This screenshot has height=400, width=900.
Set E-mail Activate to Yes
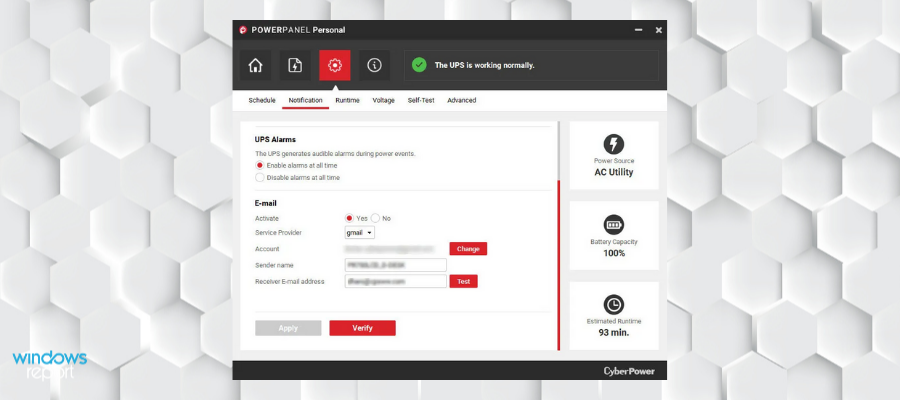(x=349, y=218)
